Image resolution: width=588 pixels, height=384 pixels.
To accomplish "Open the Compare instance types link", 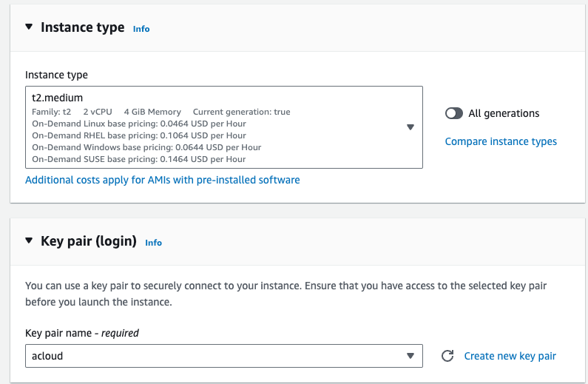I will pyautogui.click(x=501, y=141).
